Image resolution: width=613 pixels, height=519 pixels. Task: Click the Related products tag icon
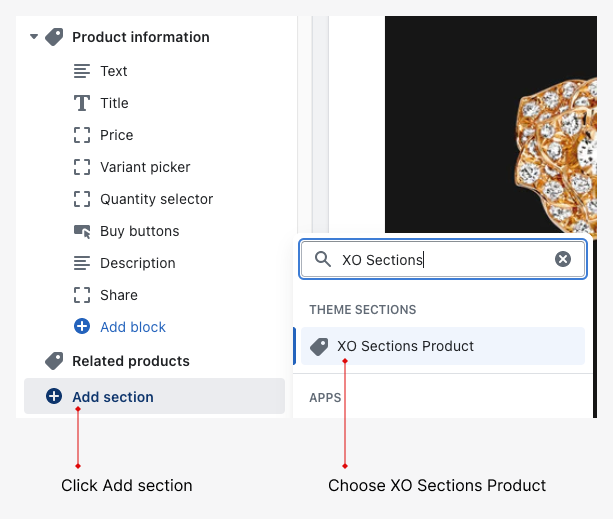coord(55,361)
